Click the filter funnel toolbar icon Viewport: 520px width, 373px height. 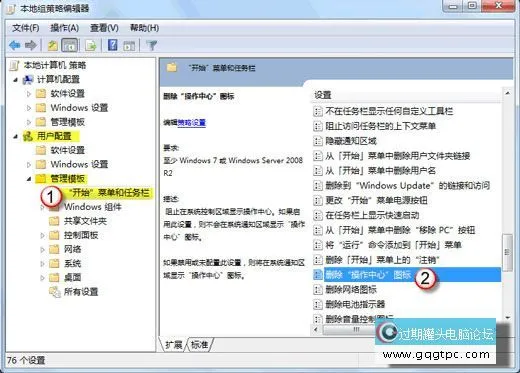152,45
